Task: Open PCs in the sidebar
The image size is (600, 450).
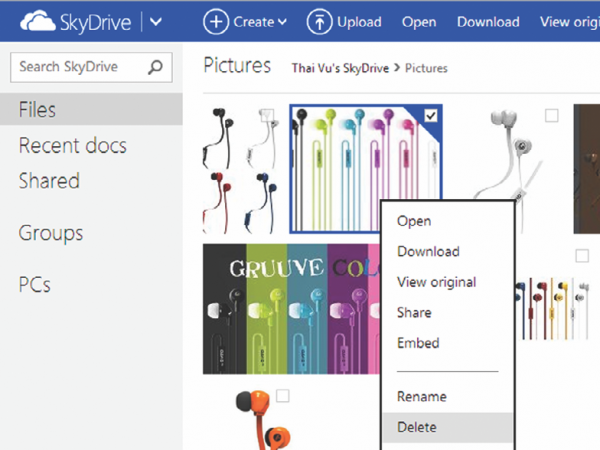Action: [x=35, y=285]
